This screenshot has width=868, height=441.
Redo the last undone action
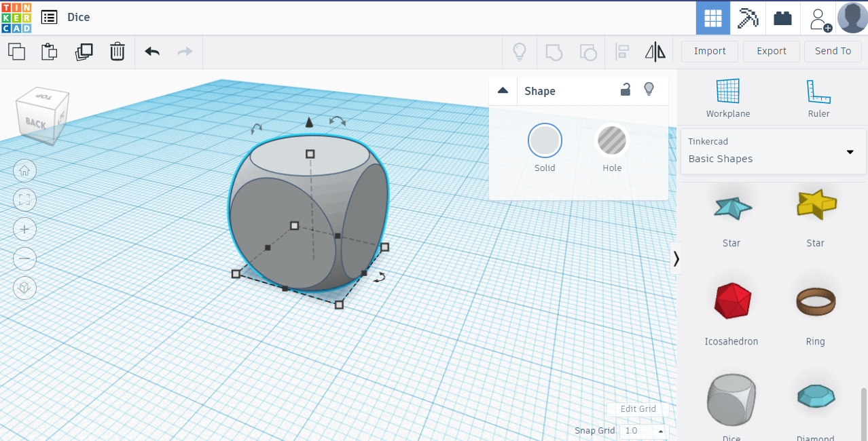[185, 52]
